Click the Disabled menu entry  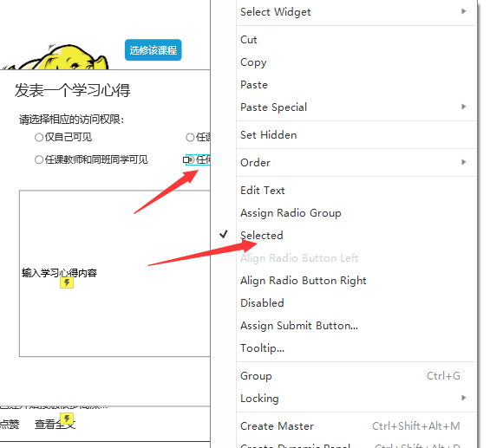pos(356,302)
